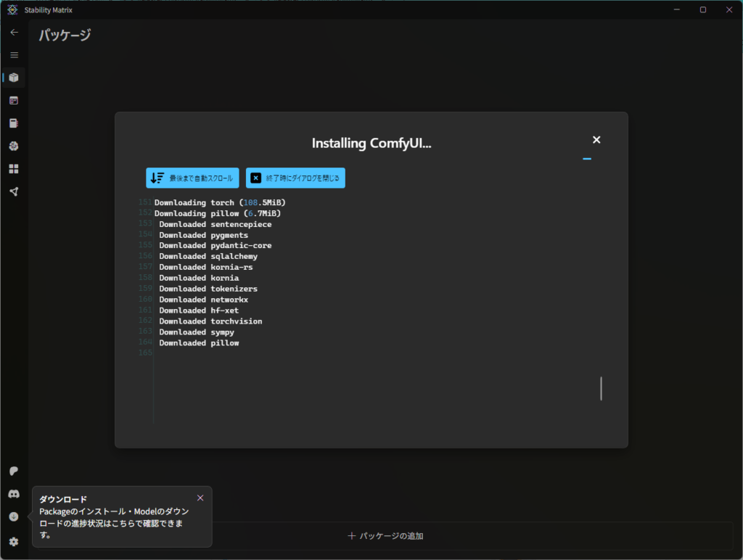Screen dimensions: 743x560
Task: Click the パッケージの追加 add package button
Action: pyautogui.click(x=385, y=536)
